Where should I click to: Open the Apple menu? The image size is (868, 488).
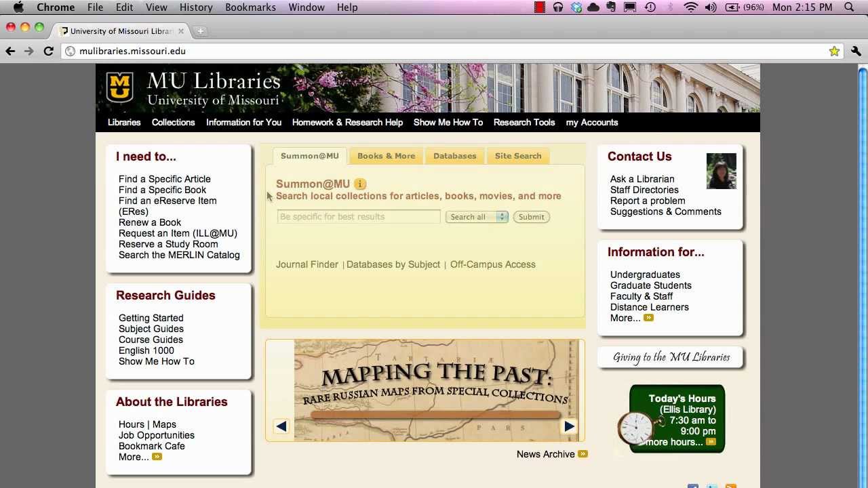tap(18, 7)
